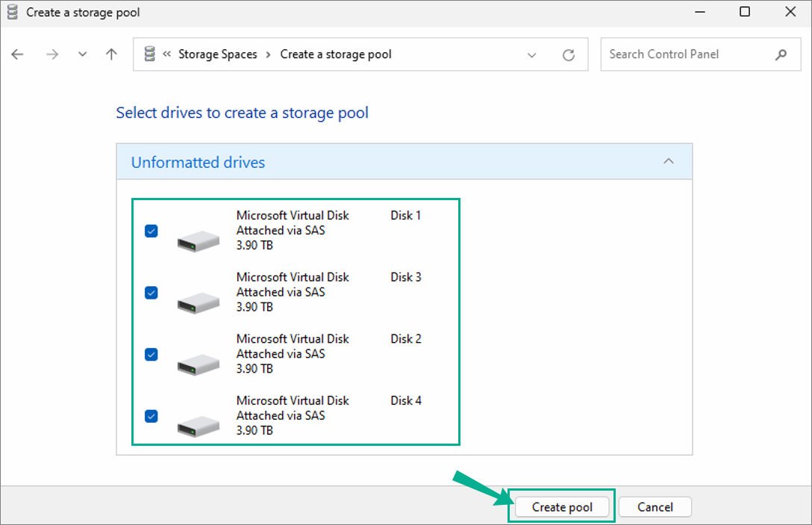Uncheck the Disk 2 checkbox
The height and width of the screenshot is (525, 812).
pos(152,355)
